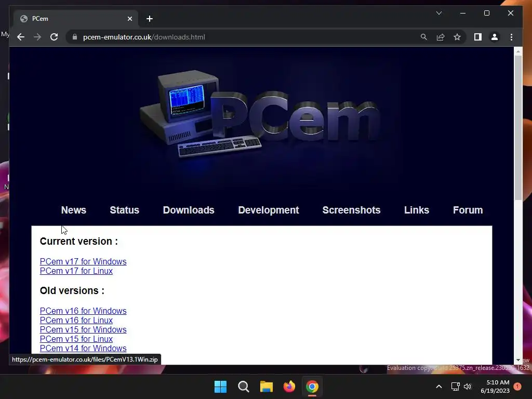This screenshot has width=532, height=399.
Task: Open the Links page
Action: click(x=417, y=210)
